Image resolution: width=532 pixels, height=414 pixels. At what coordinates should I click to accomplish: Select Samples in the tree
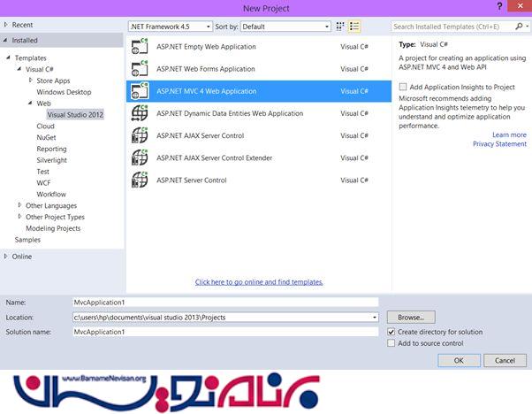coord(27,240)
